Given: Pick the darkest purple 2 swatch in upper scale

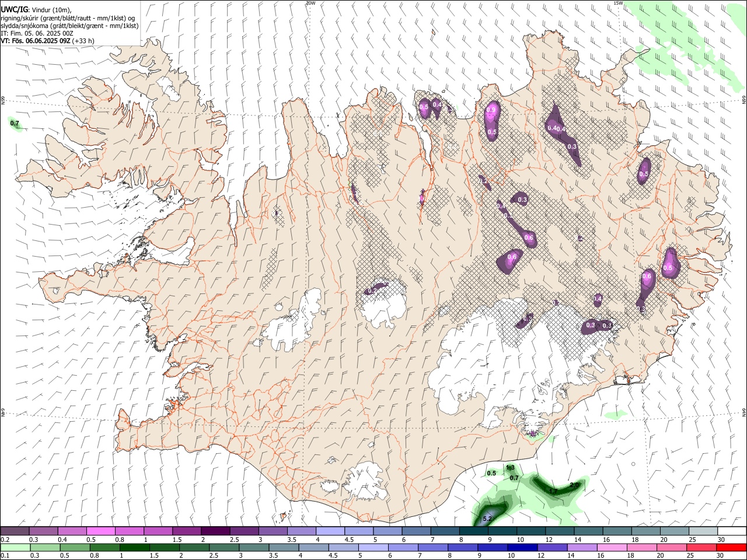Looking at the screenshot, I should pyautogui.click(x=215, y=531).
